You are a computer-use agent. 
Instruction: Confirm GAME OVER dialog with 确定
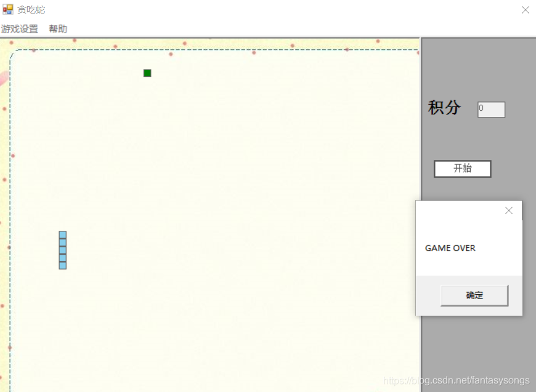point(474,295)
